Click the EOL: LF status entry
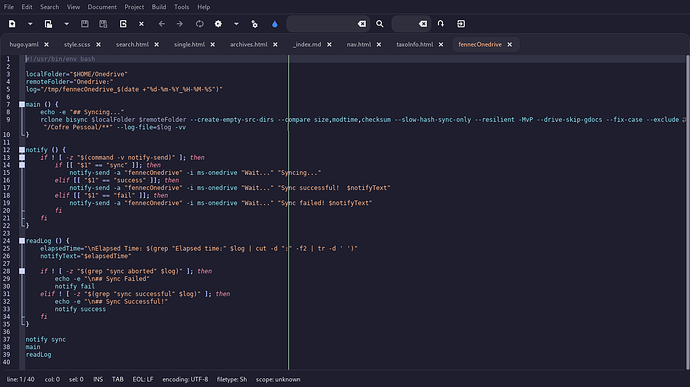The width and height of the screenshot is (690, 387). pos(143,379)
